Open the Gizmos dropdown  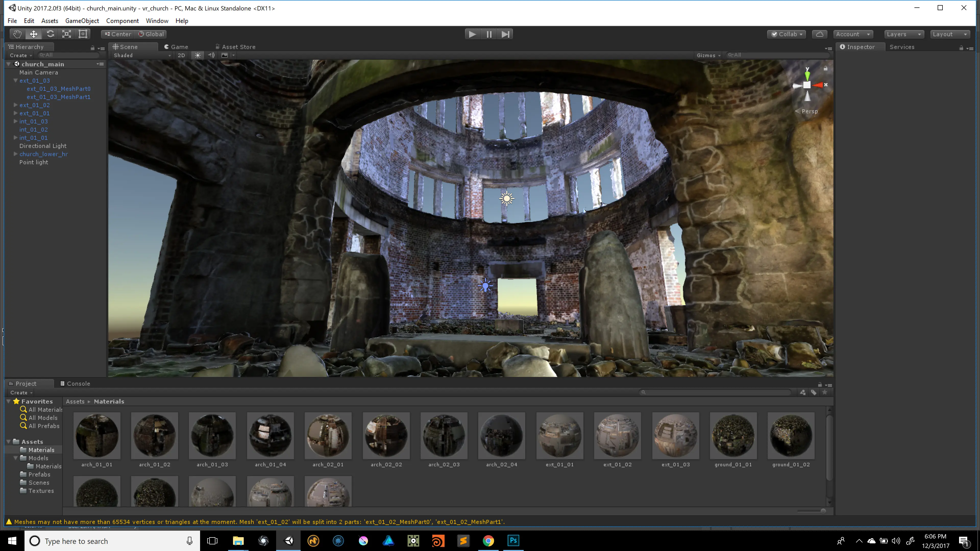point(708,55)
